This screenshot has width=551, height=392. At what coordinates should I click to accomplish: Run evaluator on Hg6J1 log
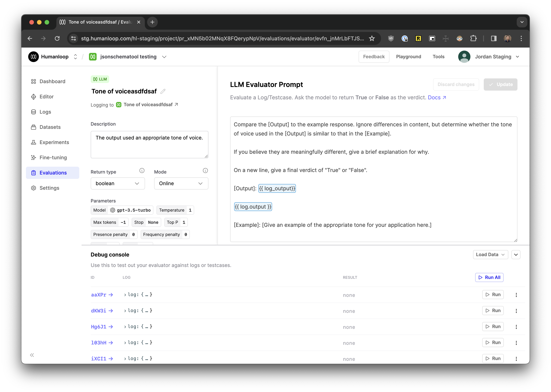click(493, 326)
